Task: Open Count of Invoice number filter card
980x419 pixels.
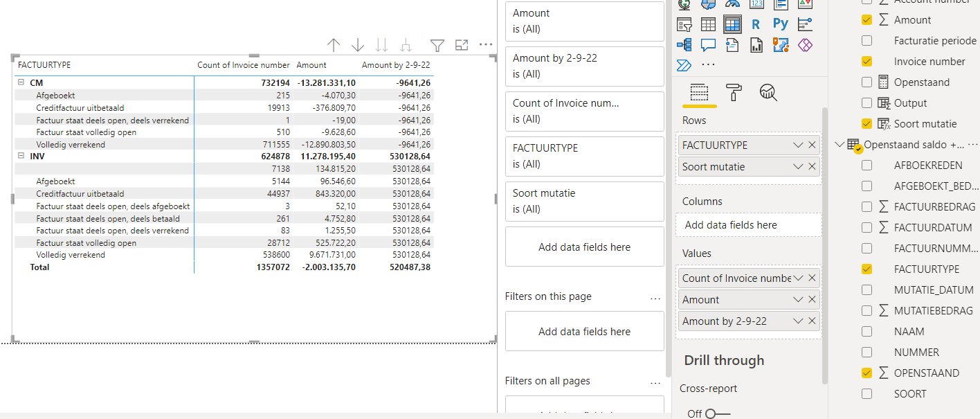Action: (x=585, y=112)
